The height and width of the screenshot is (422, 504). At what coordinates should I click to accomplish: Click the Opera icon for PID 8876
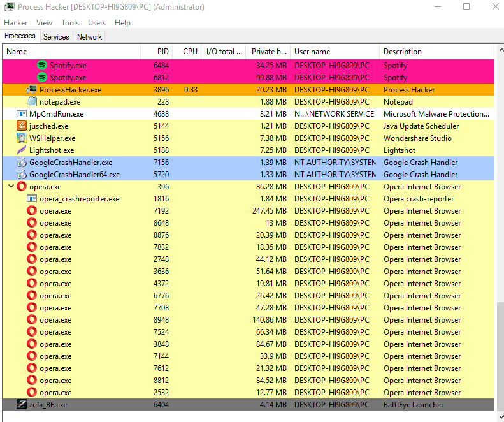[32, 235]
